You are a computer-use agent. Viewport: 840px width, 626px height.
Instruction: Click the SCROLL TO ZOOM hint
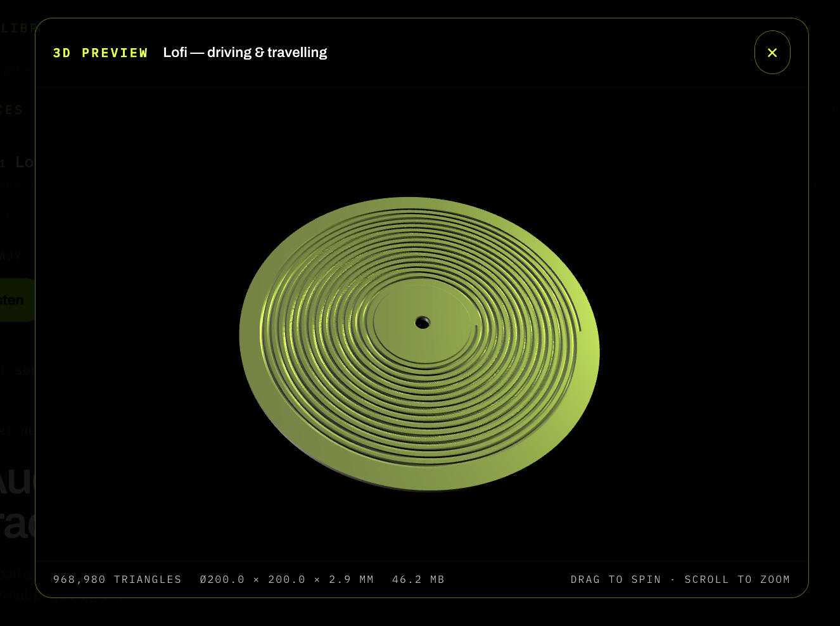[x=737, y=579]
